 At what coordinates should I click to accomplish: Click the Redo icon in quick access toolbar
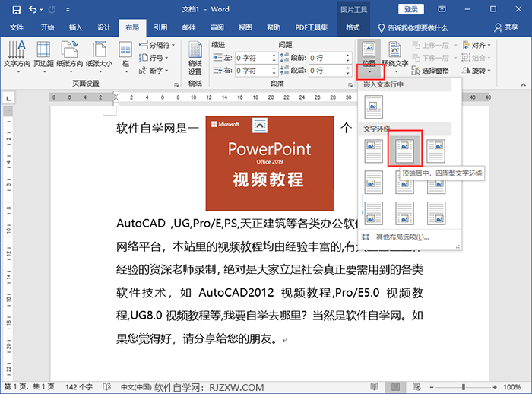52,10
